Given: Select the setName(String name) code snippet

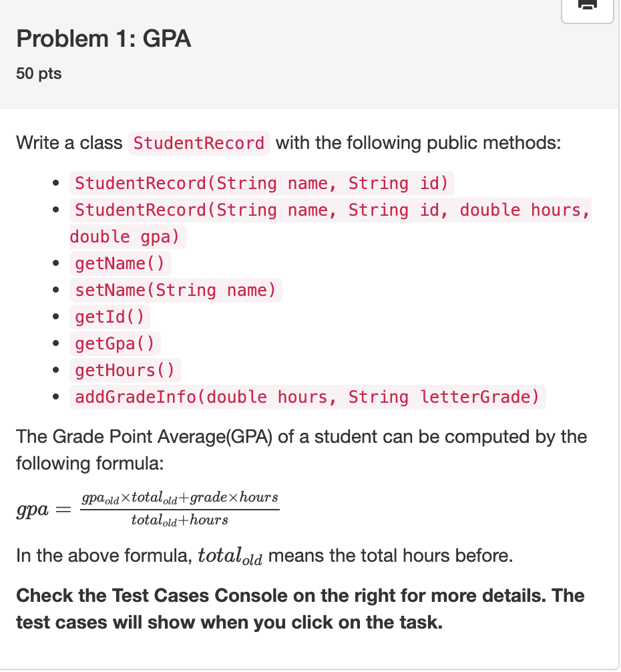Looking at the screenshot, I should [176, 290].
